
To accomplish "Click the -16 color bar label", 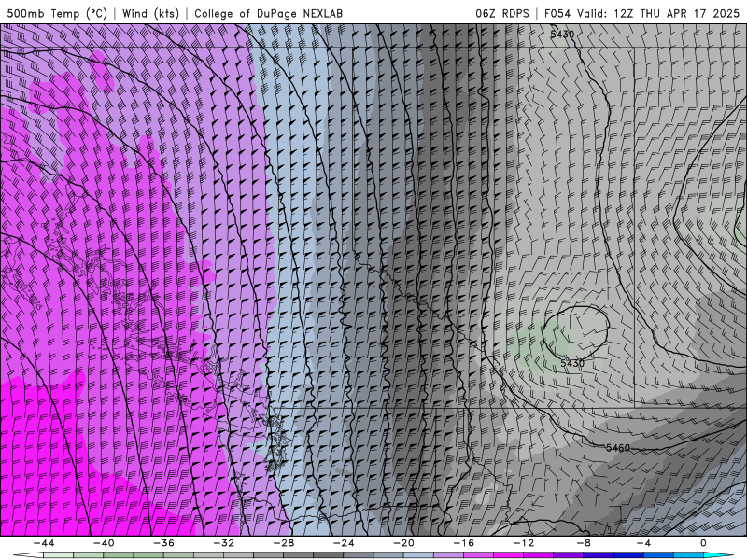I will tap(463, 543).
